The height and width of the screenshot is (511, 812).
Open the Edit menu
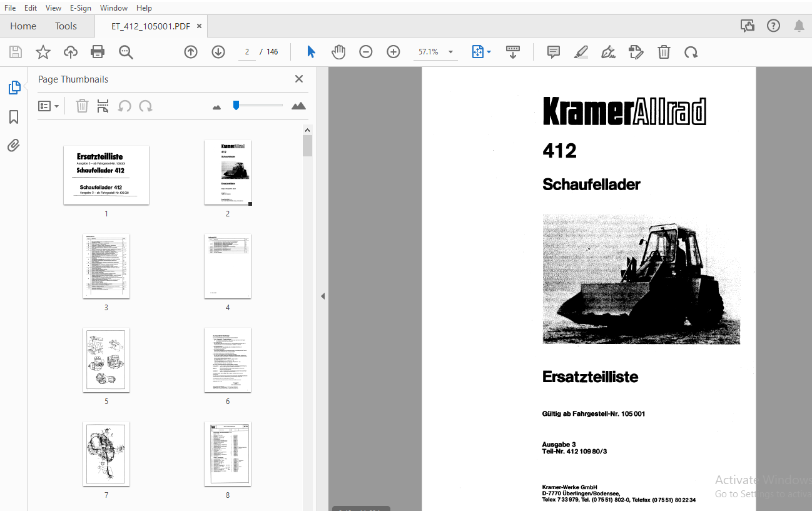[x=31, y=8]
